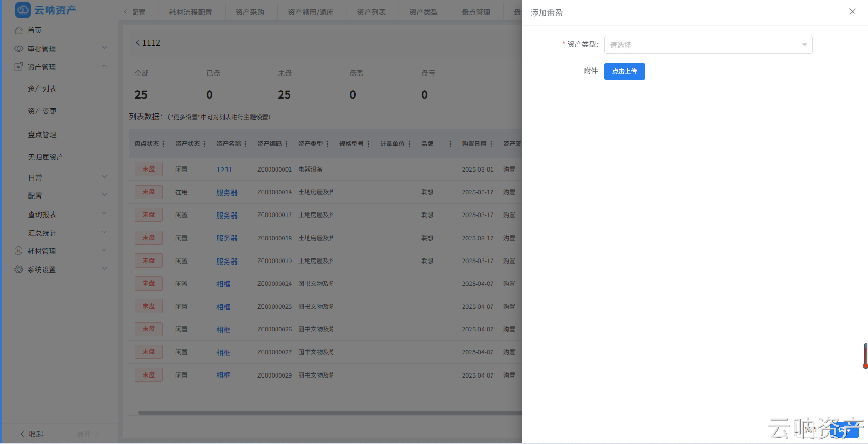
Task: Expand the 汇总统计 submenu
Action: point(104,232)
